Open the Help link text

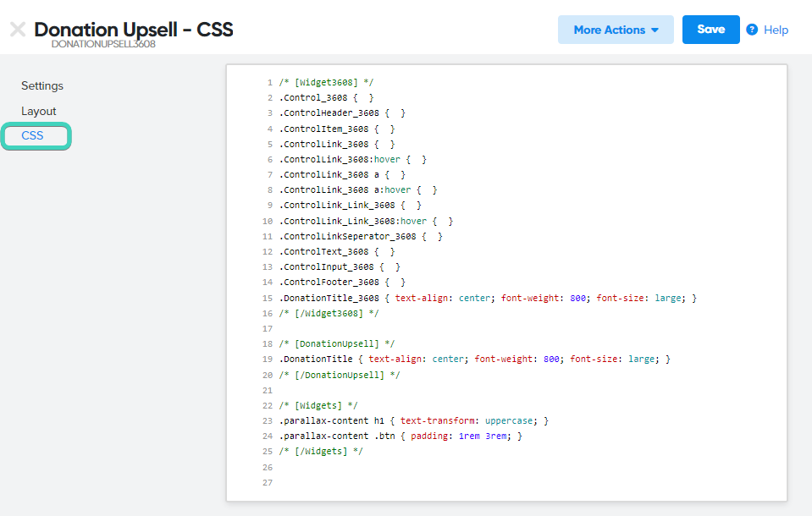tap(776, 30)
